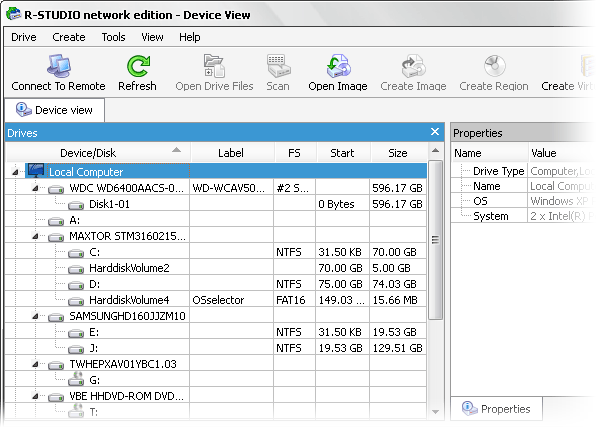The image size is (599, 427).
Task: Click the Connect To Remote toolbar icon
Action: 58,66
